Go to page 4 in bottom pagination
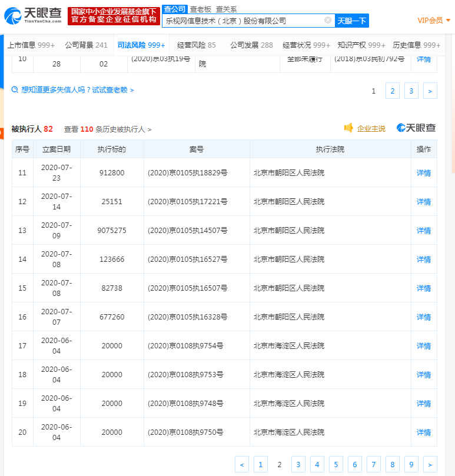 pos(317,464)
